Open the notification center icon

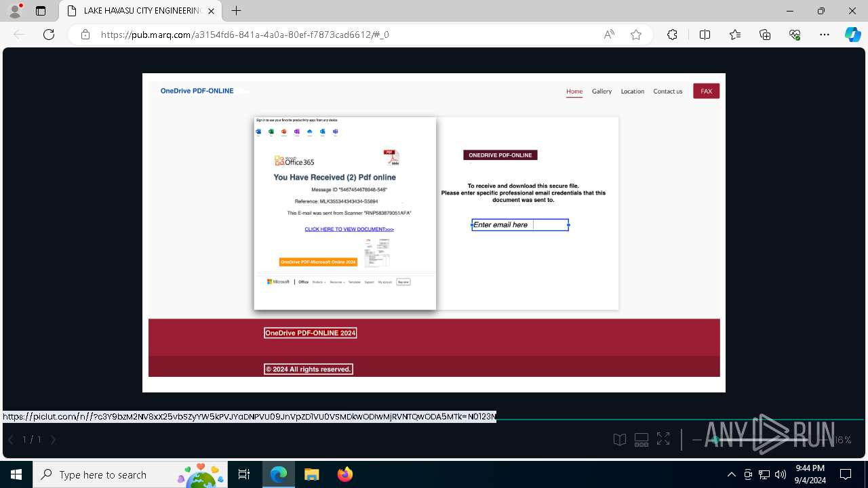846,474
